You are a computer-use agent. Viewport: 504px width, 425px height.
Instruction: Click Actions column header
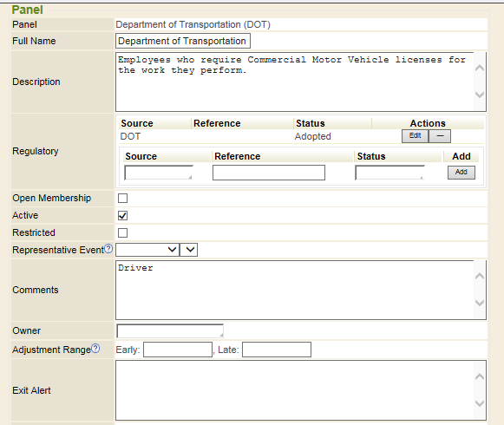tap(428, 123)
